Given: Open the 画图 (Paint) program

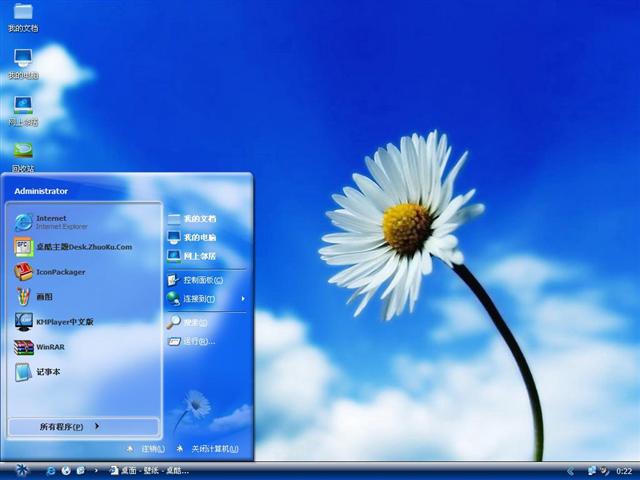Looking at the screenshot, I should tap(45, 297).
